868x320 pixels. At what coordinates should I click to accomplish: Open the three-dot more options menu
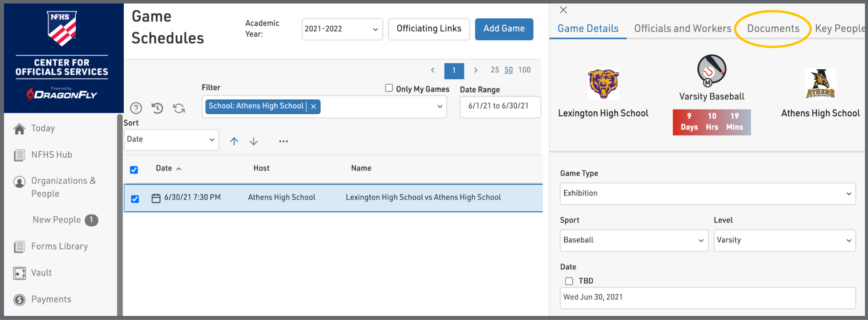click(x=283, y=141)
